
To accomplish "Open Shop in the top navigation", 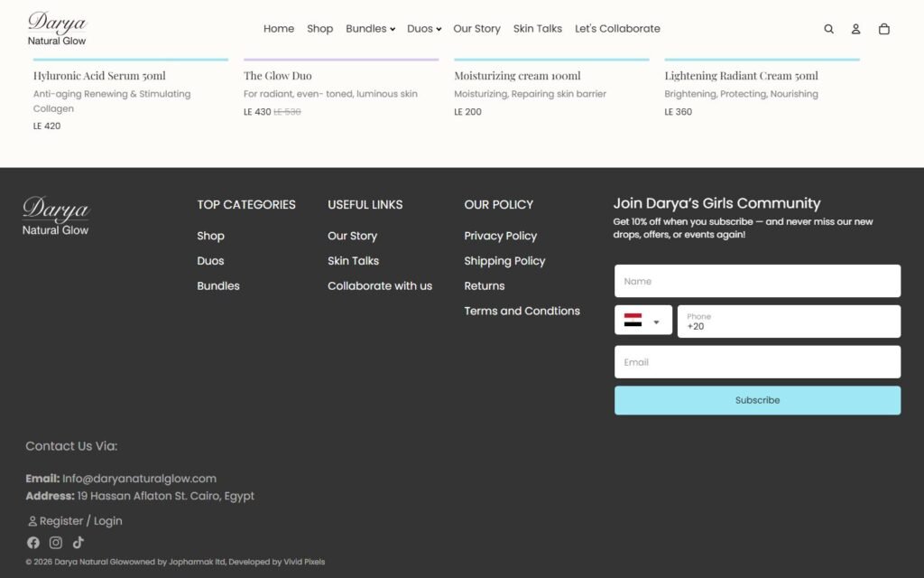I will 320,28.
